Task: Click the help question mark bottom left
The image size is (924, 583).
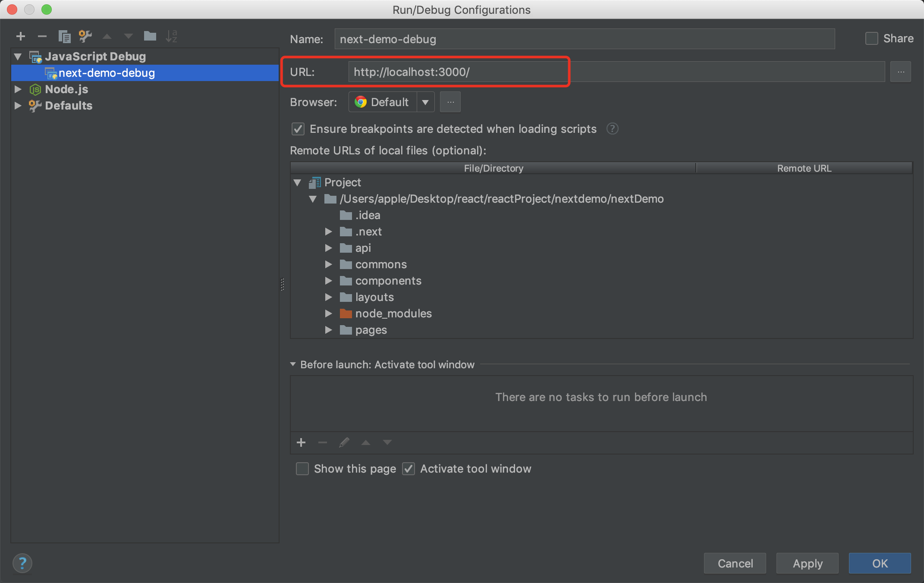Action: coord(22,563)
